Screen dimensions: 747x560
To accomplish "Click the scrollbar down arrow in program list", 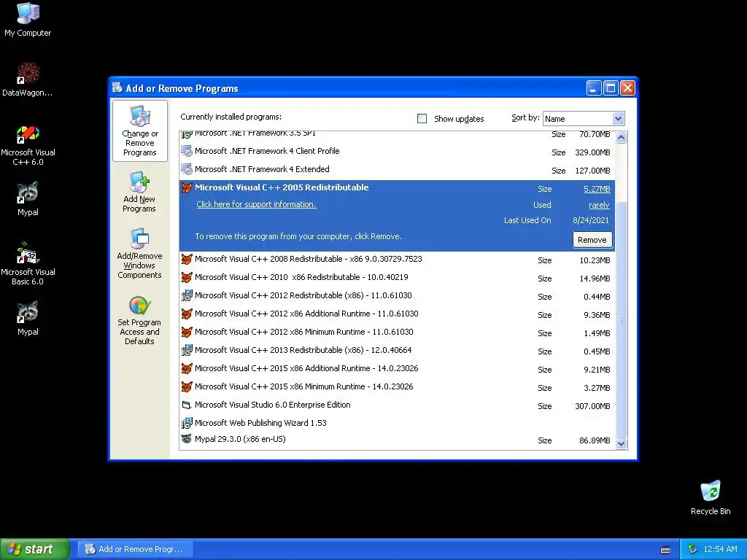I will coord(621,443).
